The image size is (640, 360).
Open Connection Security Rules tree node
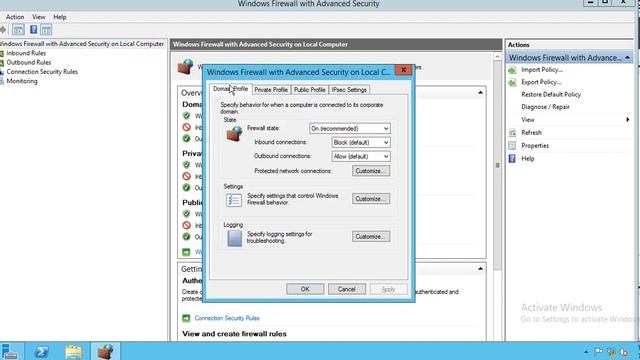tap(42, 72)
